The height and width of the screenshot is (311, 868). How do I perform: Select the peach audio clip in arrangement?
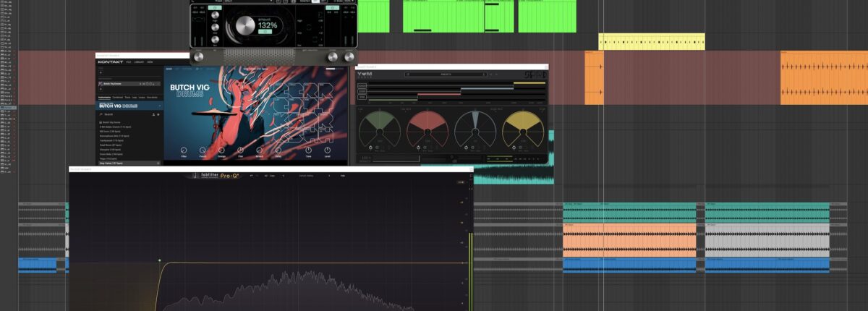629,240
